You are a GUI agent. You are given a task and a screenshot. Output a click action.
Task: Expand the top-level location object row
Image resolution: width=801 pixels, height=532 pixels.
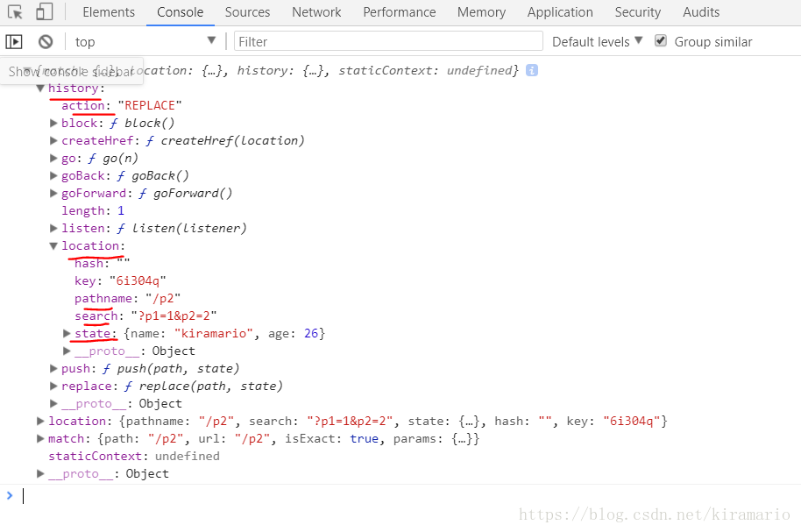40,421
